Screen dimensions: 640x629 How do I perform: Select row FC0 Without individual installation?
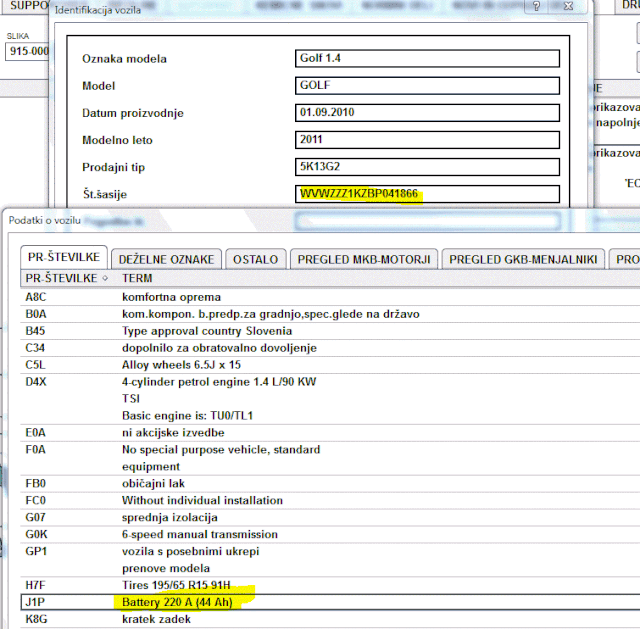click(x=330, y=500)
